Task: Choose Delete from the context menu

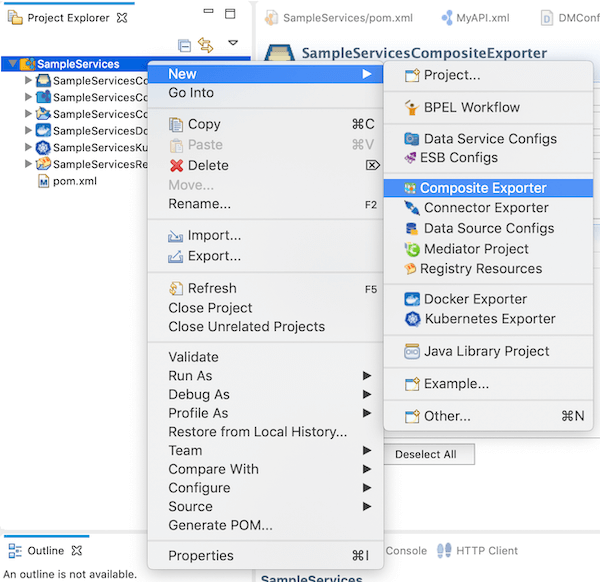Action: tap(265, 165)
